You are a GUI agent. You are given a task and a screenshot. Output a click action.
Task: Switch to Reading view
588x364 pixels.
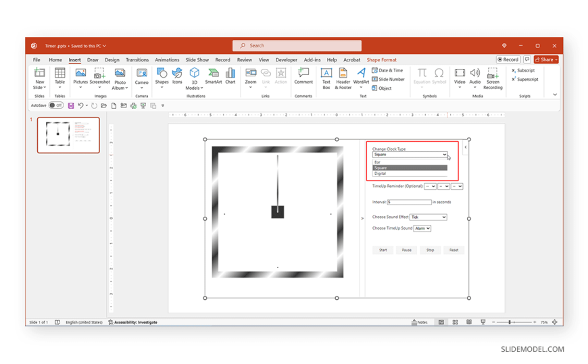pyautogui.click(x=469, y=322)
